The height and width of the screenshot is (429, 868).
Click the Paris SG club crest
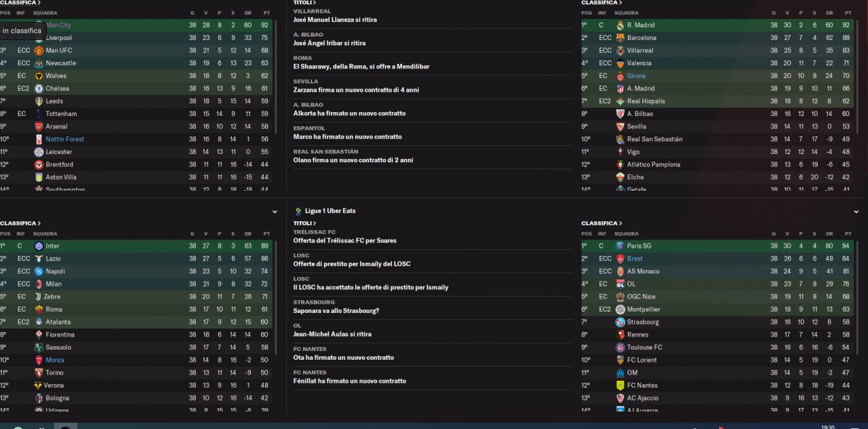pos(620,246)
